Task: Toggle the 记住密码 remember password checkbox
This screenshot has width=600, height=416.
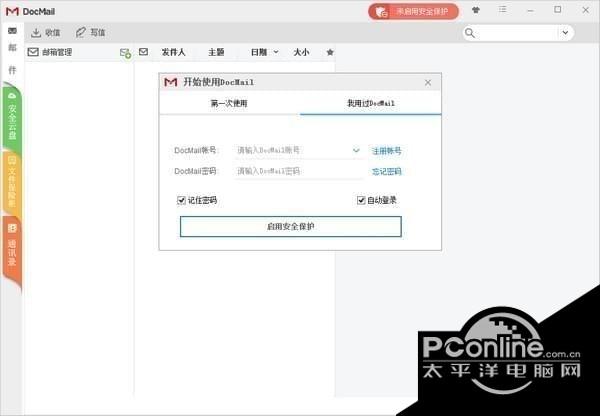Action: (x=181, y=200)
